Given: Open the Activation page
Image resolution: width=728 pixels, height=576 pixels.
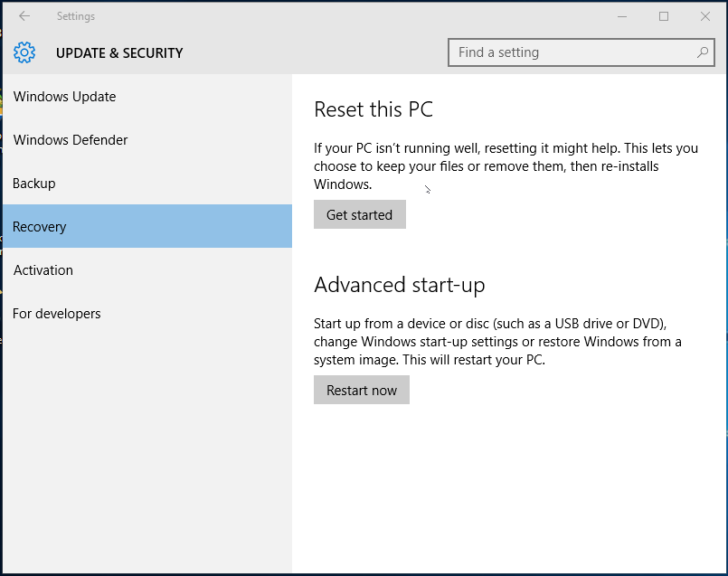Looking at the screenshot, I should 147,269.
